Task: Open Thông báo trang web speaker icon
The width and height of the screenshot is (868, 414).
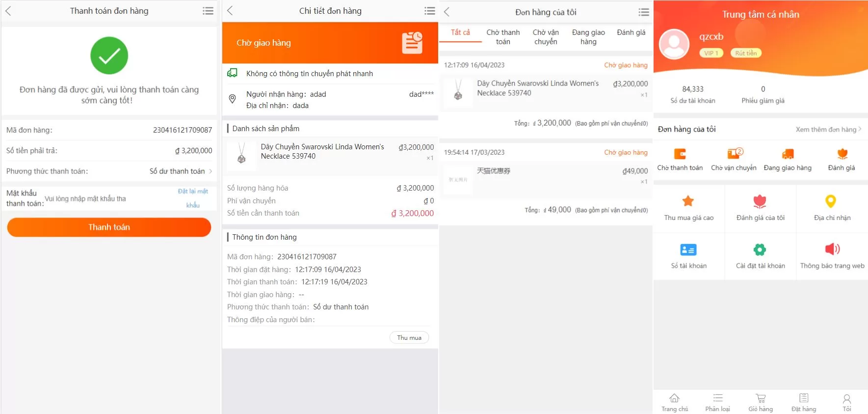Action: (832, 249)
